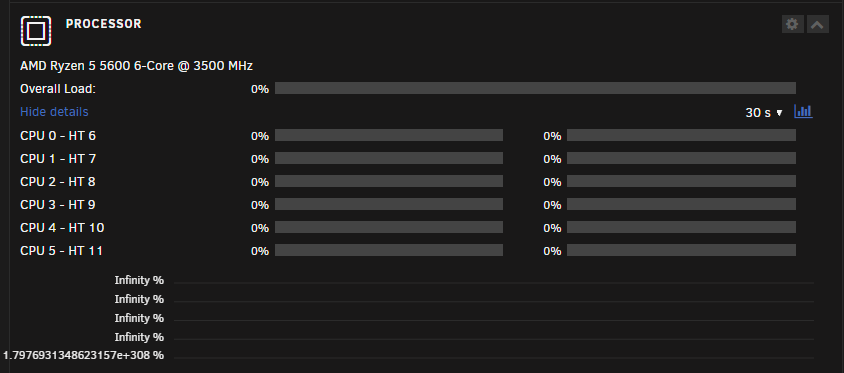Viewport: 844px width, 373px height.
Task: Click the 1.797e+308 % axis label
Action: [83, 355]
